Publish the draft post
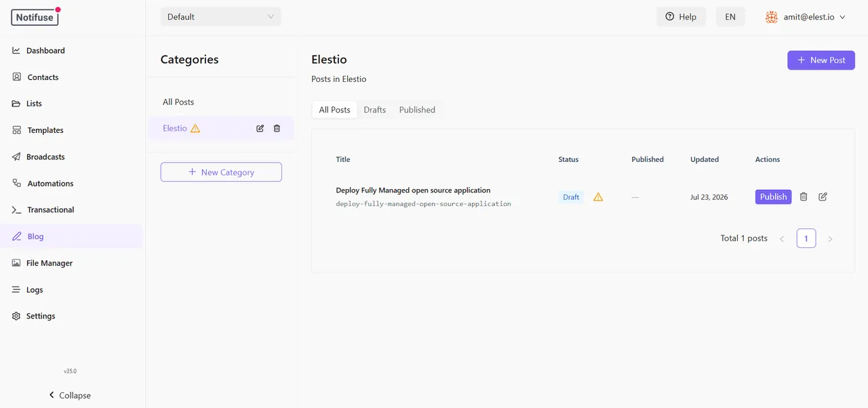Image resolution: width=868 pixels, height=408 pixels. (x=773, y=197)
